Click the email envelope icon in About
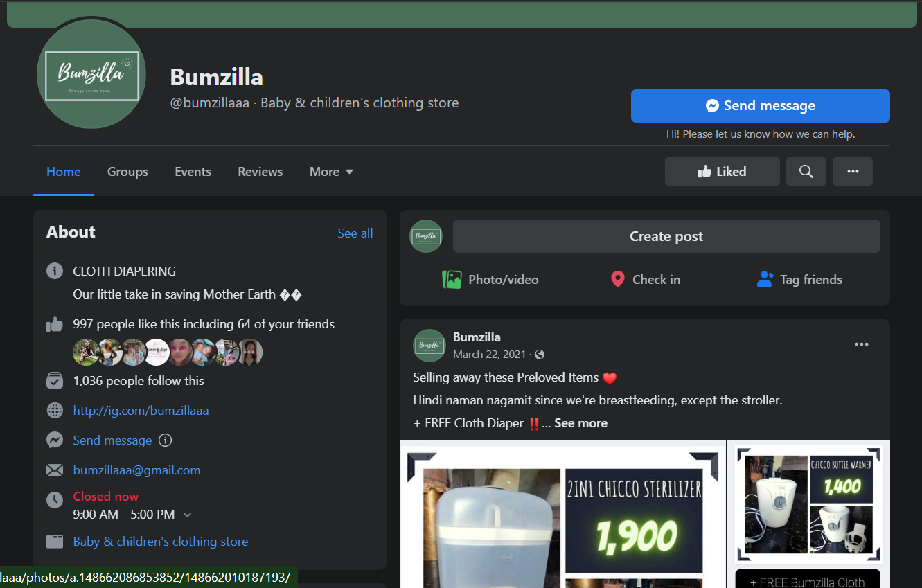 [x=55, y=470]
